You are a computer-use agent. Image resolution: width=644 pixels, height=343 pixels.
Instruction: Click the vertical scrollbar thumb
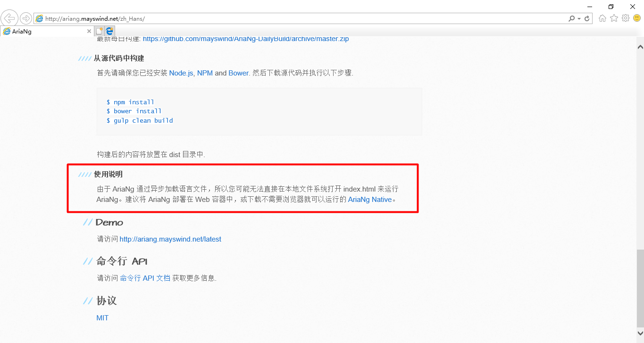click(x=640, y=289)
